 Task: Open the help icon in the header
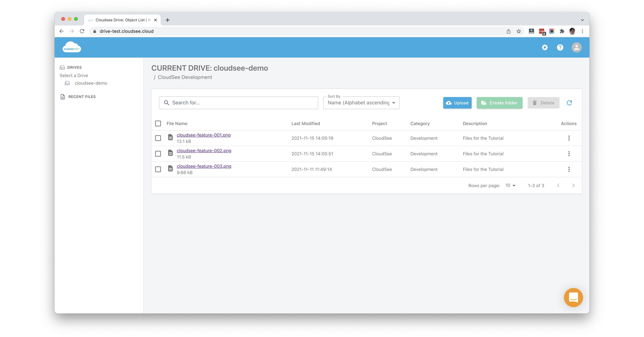pyautogui.click(x=560, y=47)
